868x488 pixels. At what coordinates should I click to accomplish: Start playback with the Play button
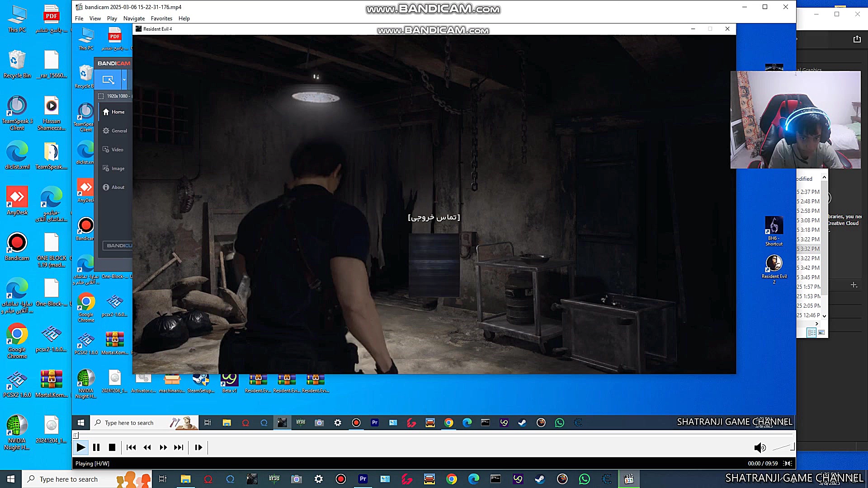pyautogui.click(x=80, y=447)
